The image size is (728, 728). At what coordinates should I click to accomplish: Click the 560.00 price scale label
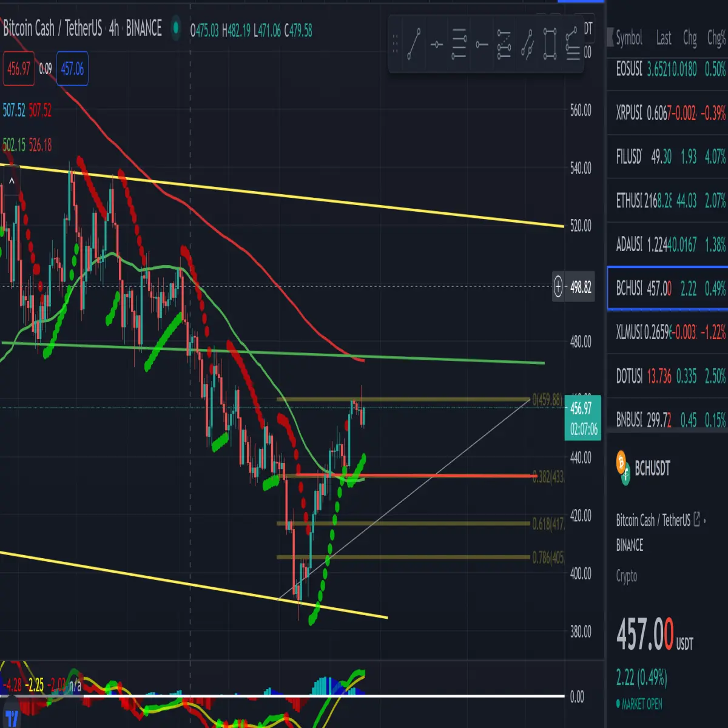pos(581,110)
